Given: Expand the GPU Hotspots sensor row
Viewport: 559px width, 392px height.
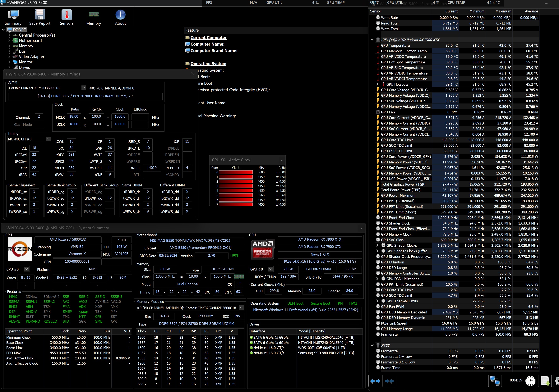Looking at the screenshot, I should (377, 84).
